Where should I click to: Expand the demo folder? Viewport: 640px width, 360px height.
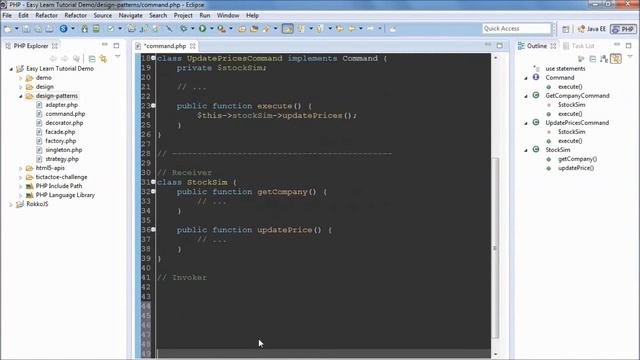[21, 78]
